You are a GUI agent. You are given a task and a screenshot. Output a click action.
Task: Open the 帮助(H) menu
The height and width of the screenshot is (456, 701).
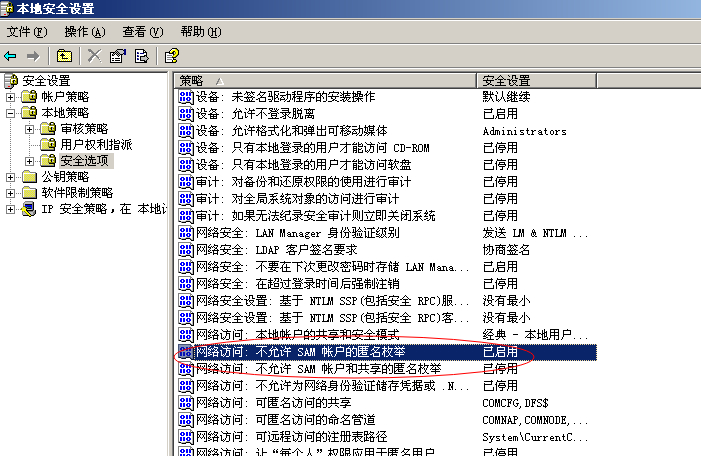(201, 32)
